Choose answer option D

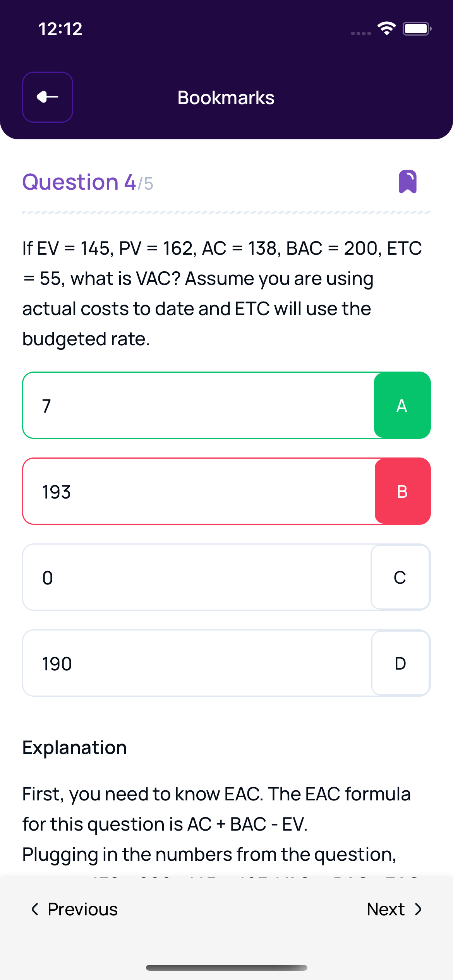tap(400, 663)
